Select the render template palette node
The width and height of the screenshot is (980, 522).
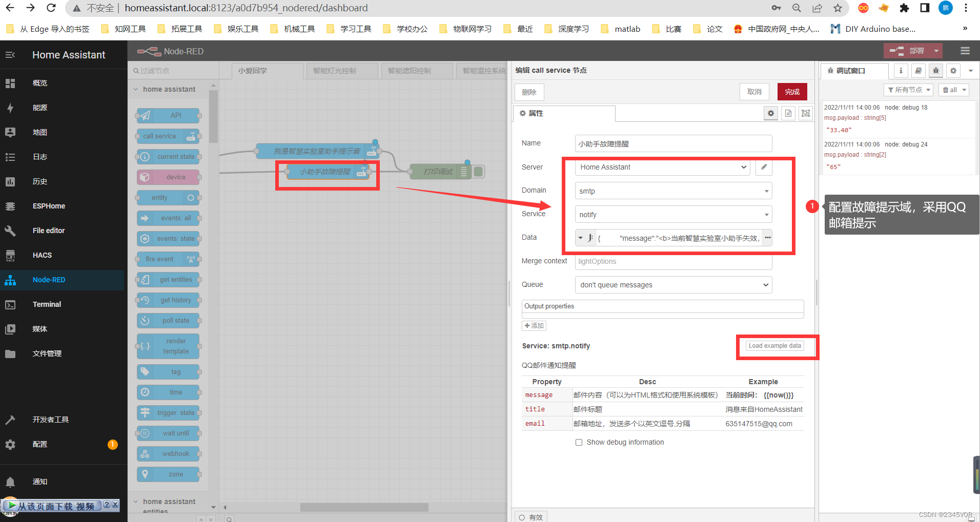click(x=168, y=346)
